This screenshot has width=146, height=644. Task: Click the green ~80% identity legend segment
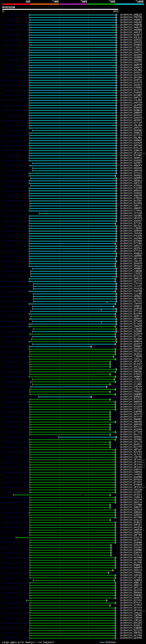click(101, 4)
